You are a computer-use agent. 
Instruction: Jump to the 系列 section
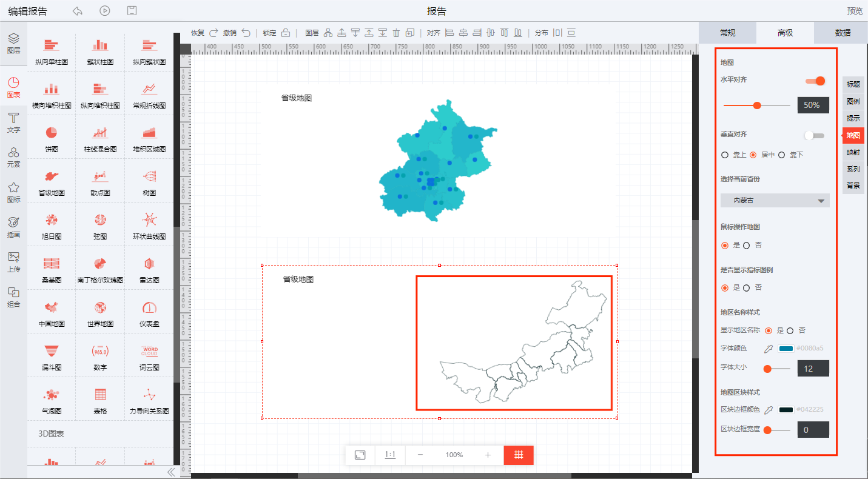pos(853,169)
